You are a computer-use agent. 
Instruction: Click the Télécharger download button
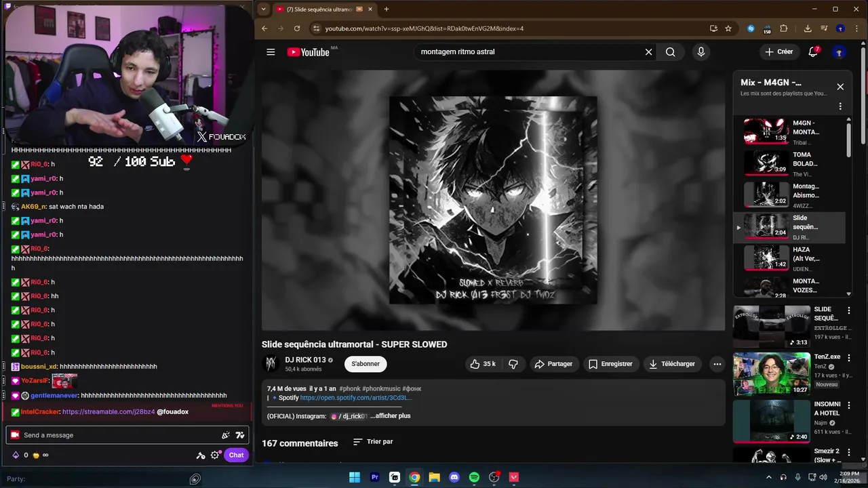pos(672,364)
